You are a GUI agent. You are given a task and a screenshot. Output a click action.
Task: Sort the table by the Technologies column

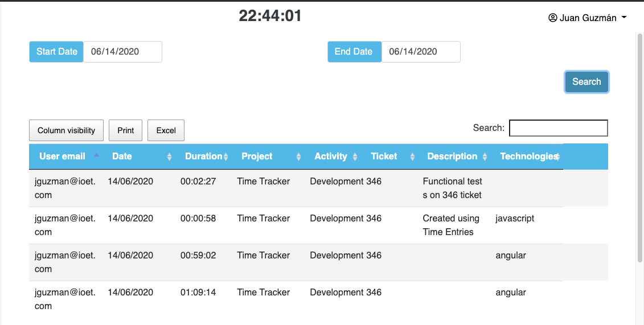[x=527, y=157]
